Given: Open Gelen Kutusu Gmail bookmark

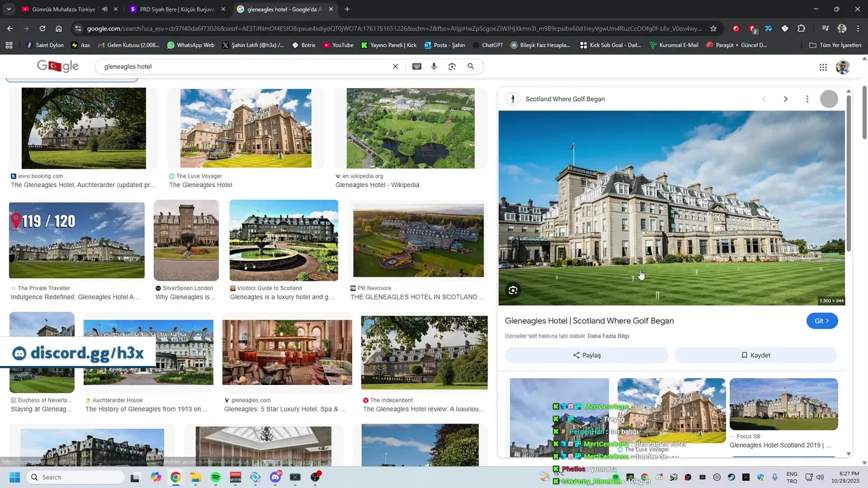Looking at the screenshot, I should [x=129, y=45].
